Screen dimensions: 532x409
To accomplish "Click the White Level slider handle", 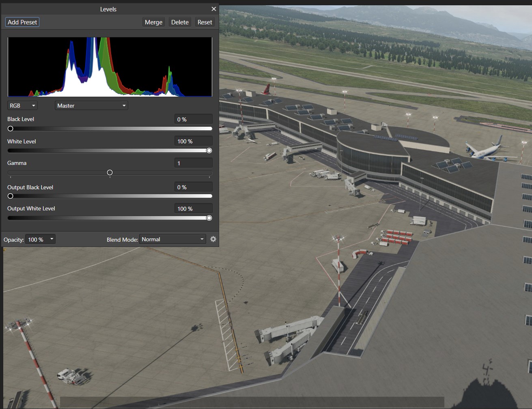I will tap(209, 151).
